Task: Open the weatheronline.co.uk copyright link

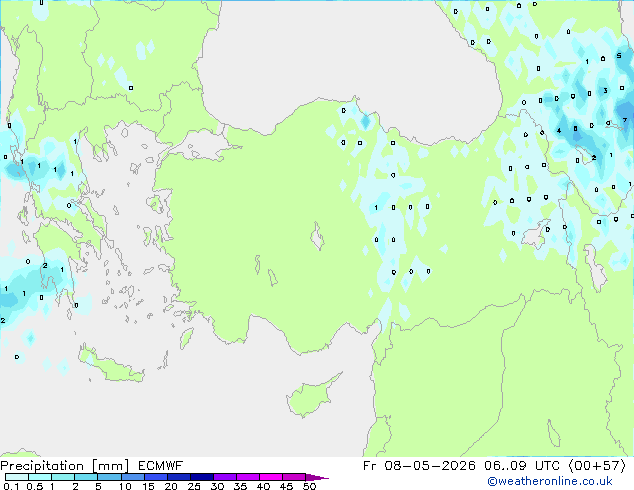Action: (x=550, y=481)
